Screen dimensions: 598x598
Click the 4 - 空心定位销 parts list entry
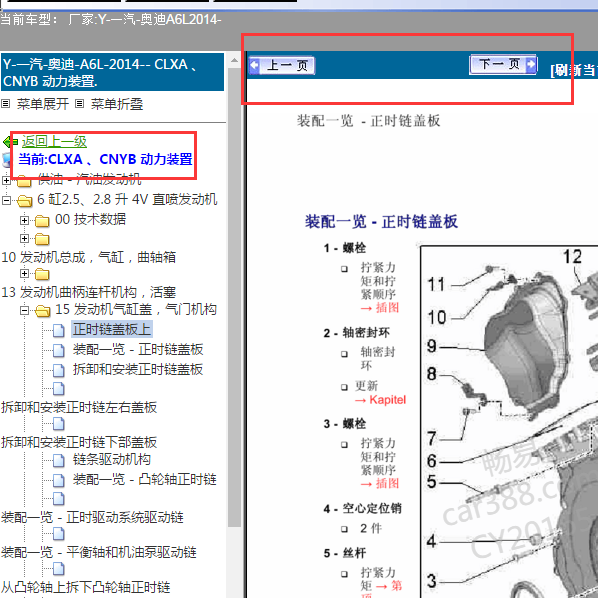(x=362, y=508)
